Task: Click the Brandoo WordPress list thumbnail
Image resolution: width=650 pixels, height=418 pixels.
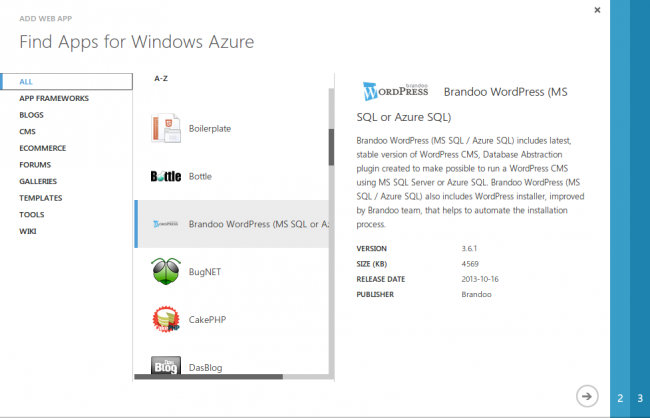Action: point(166,224)
